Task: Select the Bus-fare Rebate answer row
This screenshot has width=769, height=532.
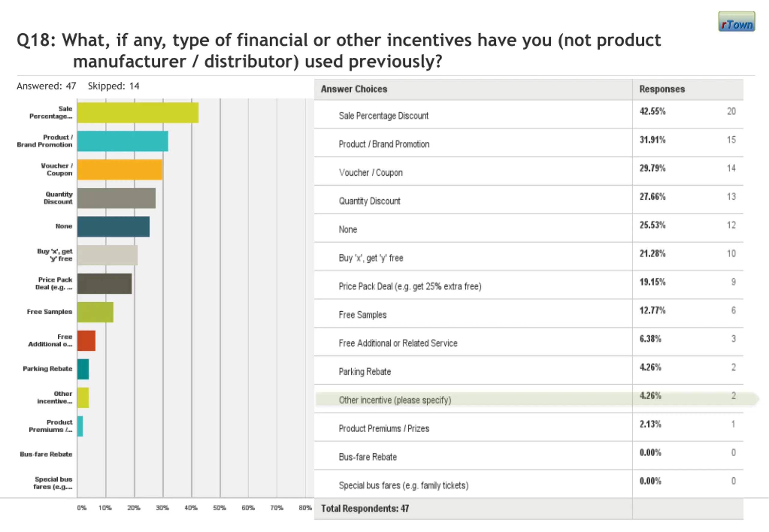Action: click(367, 457)
